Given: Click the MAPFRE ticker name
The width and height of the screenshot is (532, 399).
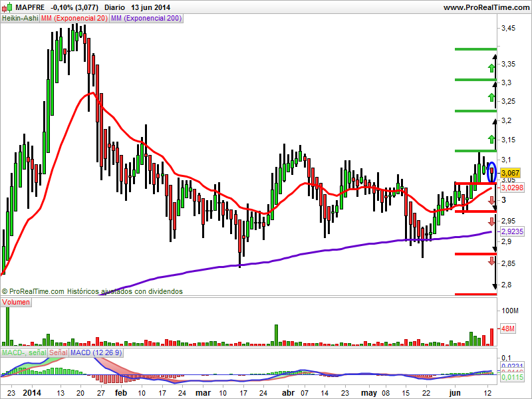Looking at the screenshot, I should pos(30,7).
